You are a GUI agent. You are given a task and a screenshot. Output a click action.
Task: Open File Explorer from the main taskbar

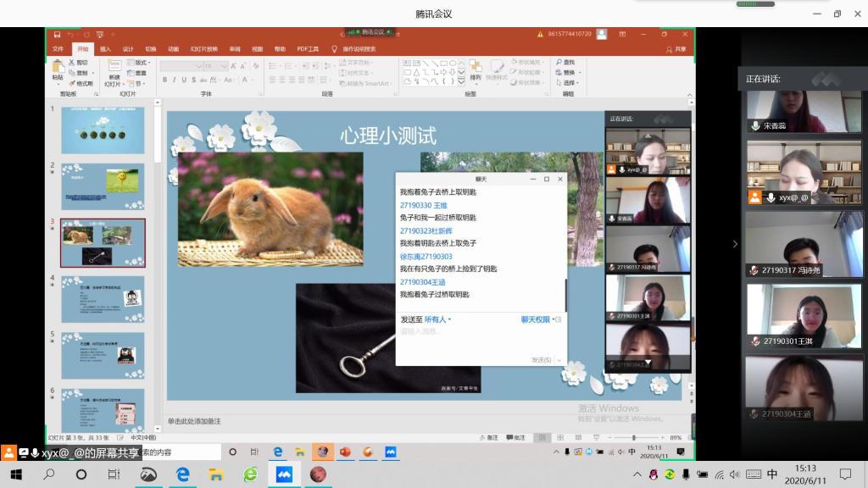point(215,474)
